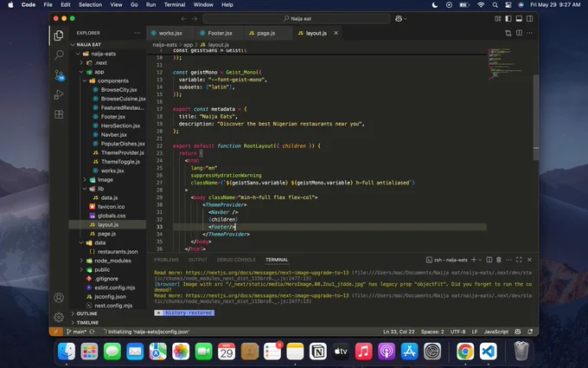Open the Explorer view in activity bar
Image resolution: width=588 pixels, height=368 pixels.
pos(59,36)
